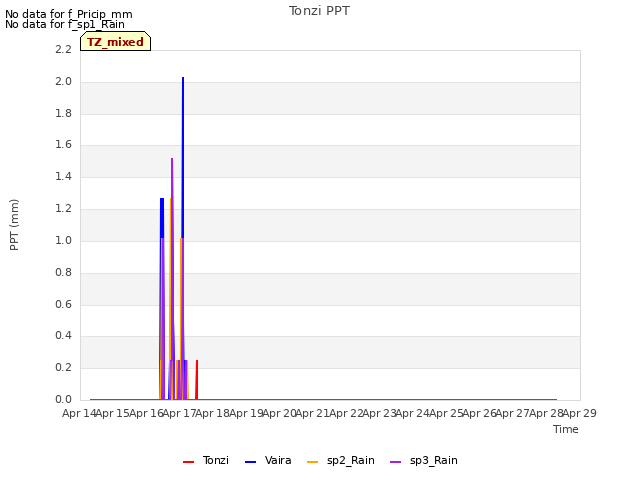Click the 1.0 y-axis tick label

click(63, 240)
